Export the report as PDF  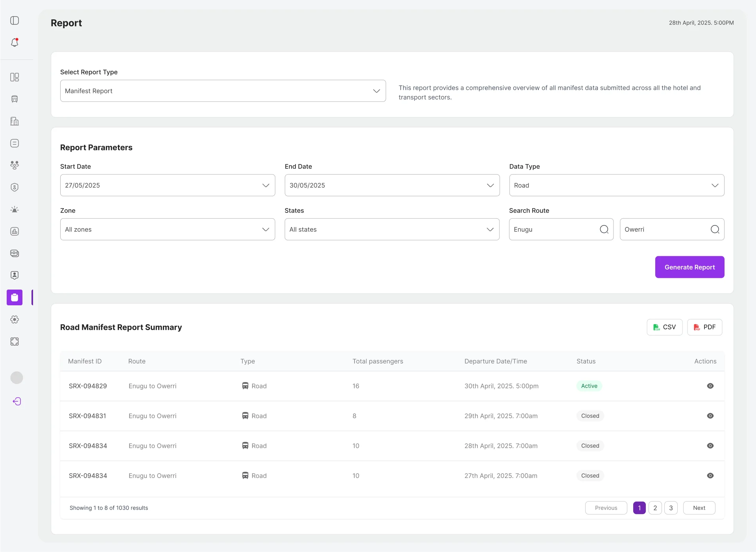[x=705, y=327]
